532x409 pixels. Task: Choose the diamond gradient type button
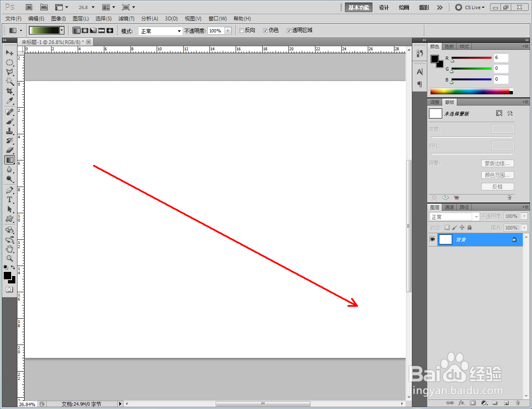pos(110,30)
